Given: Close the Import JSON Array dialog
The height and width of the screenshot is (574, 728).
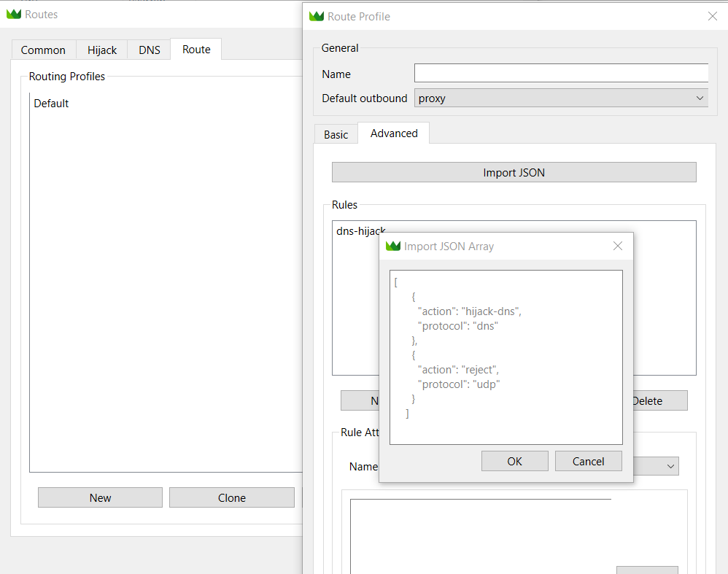Looking at the screenshot, I should [618, 247].
